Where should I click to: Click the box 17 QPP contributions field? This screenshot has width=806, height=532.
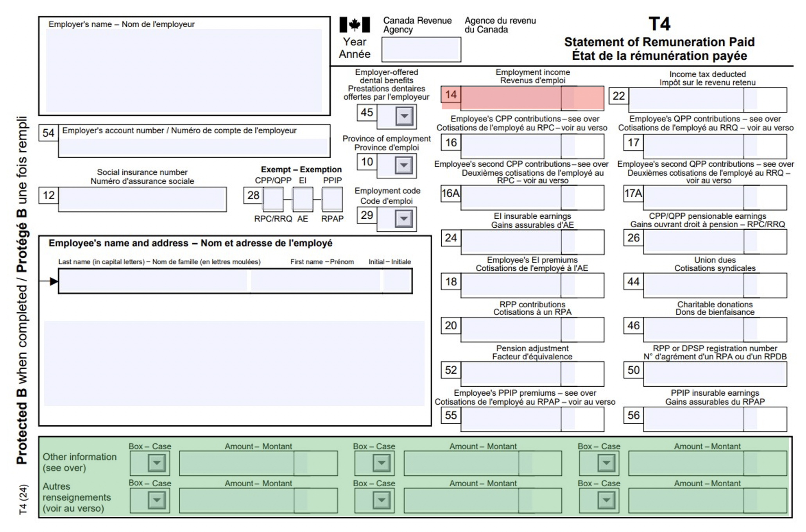715,146
